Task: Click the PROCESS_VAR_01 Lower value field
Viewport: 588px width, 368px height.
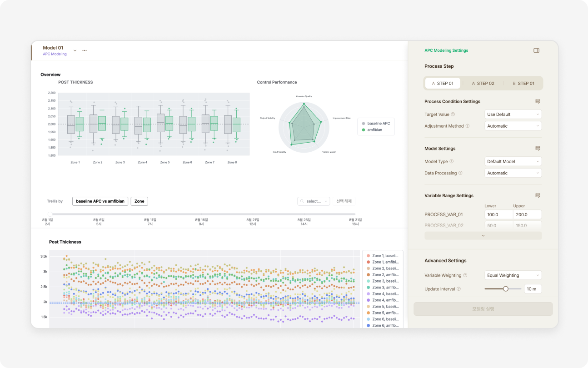Action: pyautogui.click(x=498, y=214)
